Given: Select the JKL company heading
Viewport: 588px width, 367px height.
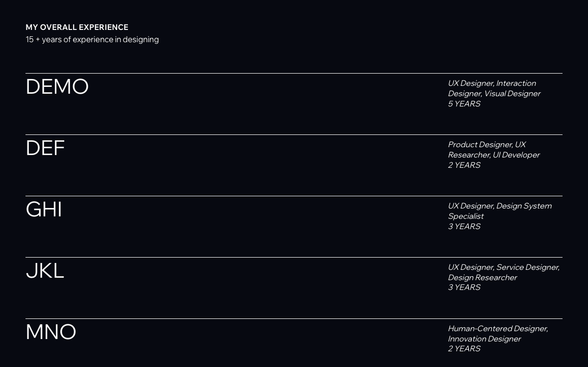Looking at the screenshot, I should pos(45,271).
